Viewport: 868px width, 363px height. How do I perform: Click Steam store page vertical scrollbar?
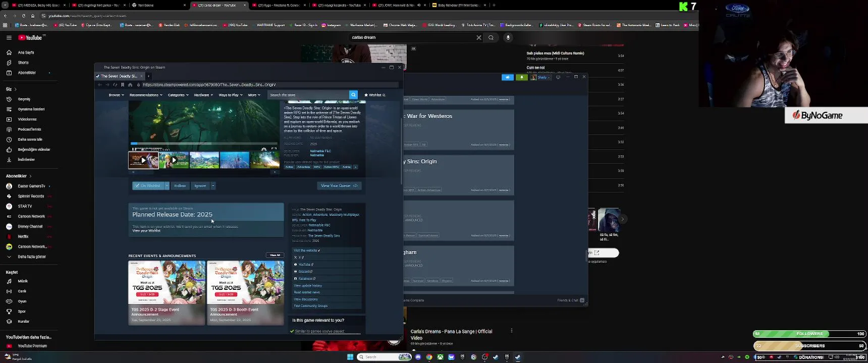tap(402, 151)
